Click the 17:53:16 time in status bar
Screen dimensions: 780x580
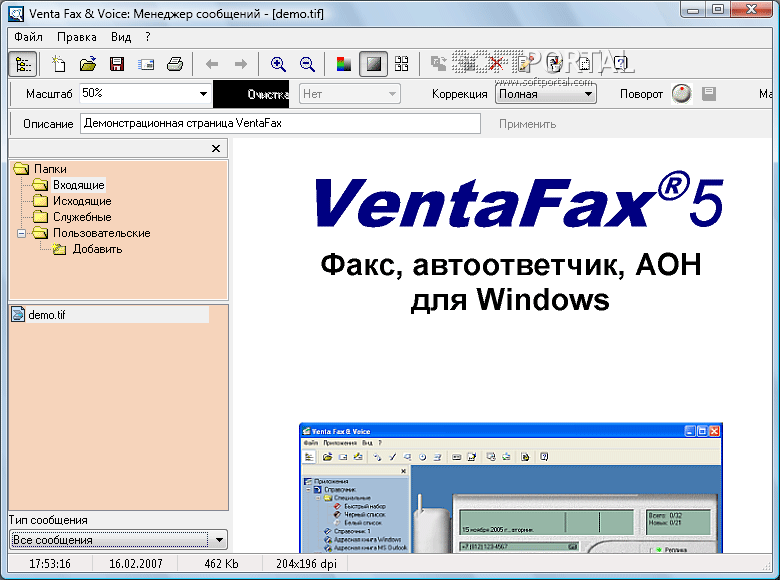[x=50, y=564]
